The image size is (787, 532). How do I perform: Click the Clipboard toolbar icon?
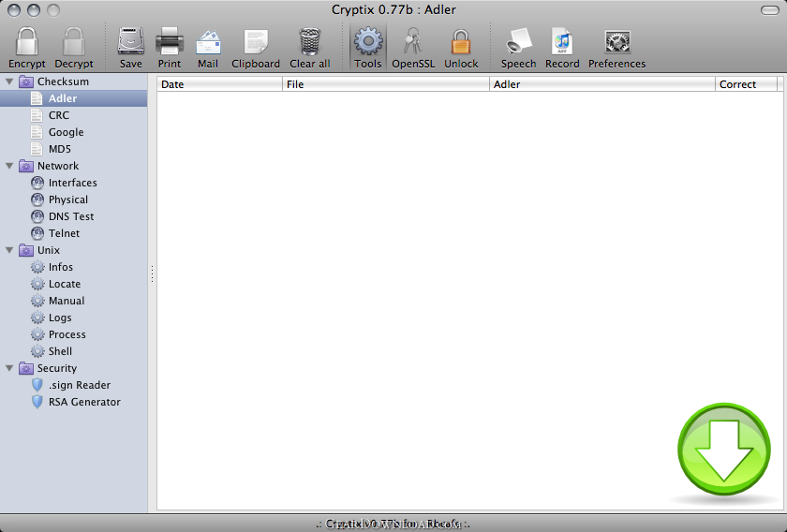click(x=256, y=42)
